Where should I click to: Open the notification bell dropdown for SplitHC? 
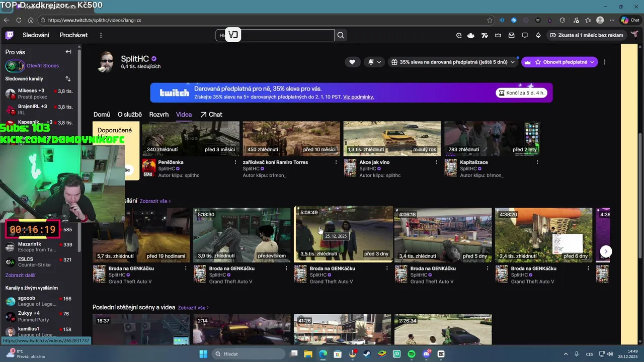[x=374, y=62]
